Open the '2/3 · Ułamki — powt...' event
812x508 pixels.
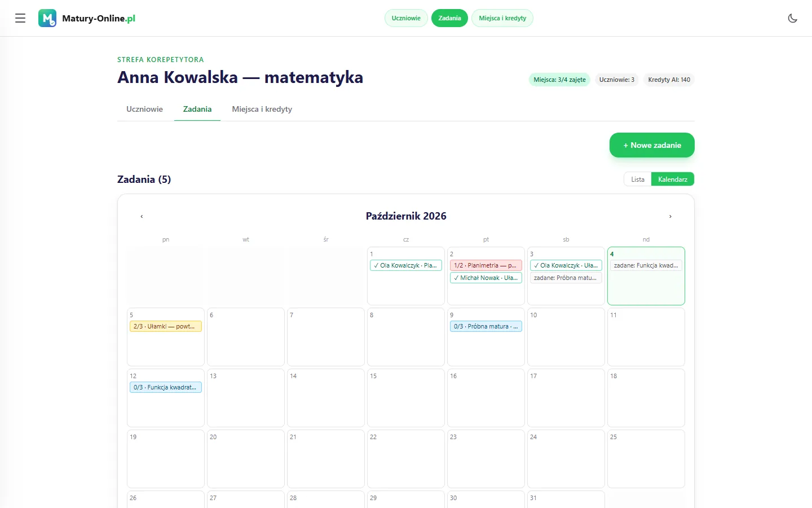166,326
